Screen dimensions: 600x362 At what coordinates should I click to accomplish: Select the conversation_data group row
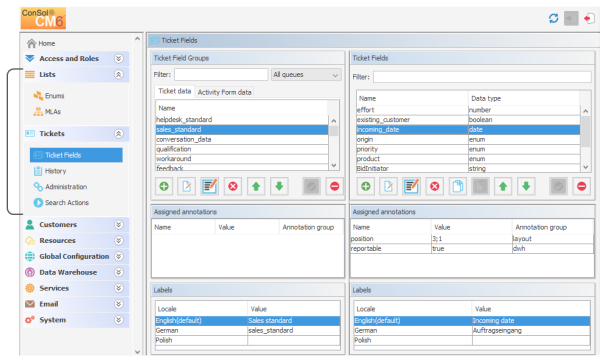[x=242, y=139]
